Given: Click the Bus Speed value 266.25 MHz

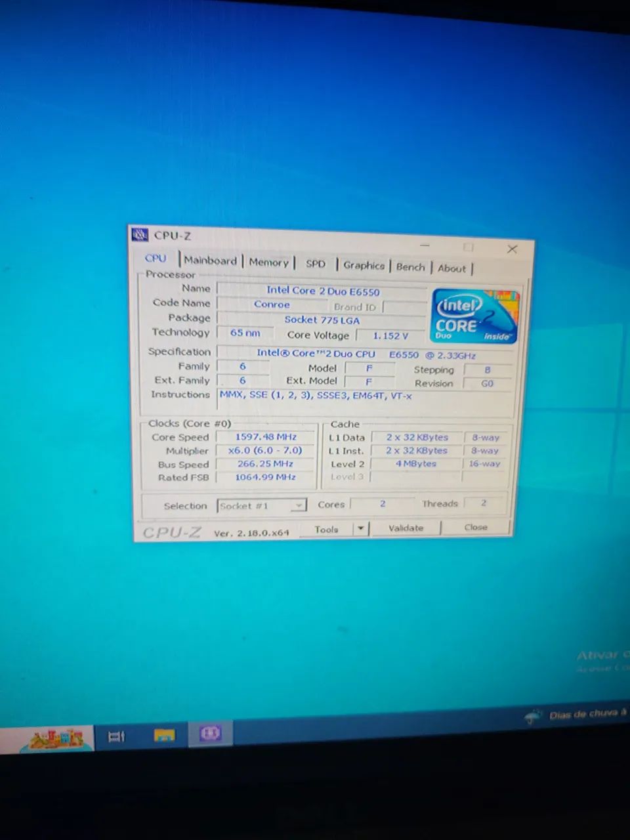Looking at the screenshot, I should (265, 464).
